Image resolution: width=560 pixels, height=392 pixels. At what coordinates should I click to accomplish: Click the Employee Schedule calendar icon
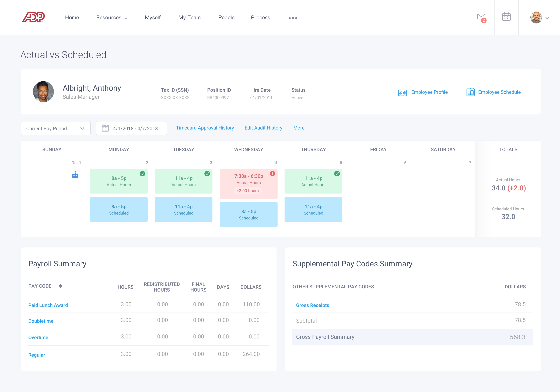470,92
